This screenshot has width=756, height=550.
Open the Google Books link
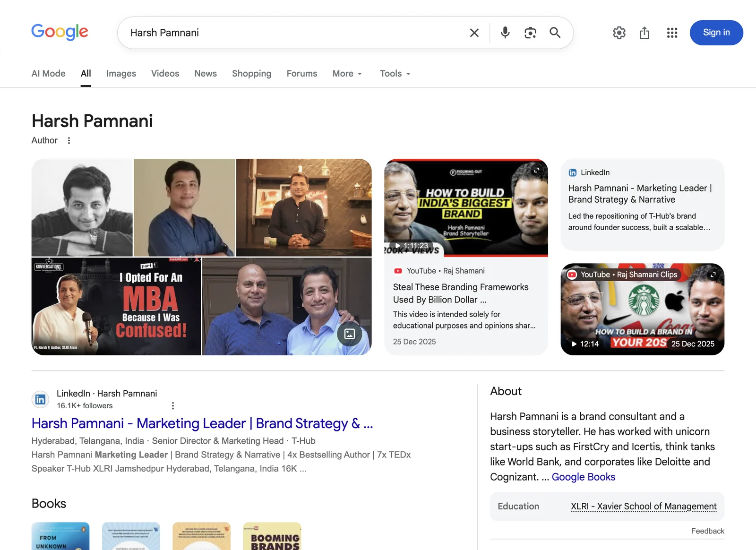click(x=583, y=477)
